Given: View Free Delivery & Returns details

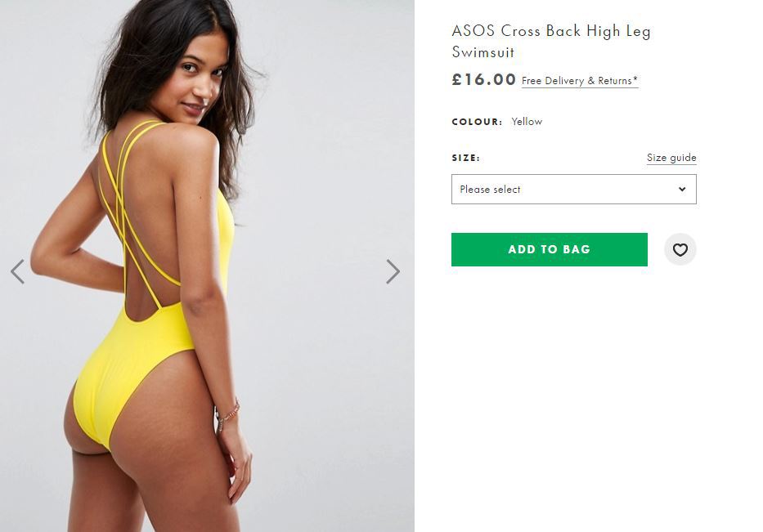Looking at the screenshot, I should point(580,81).
